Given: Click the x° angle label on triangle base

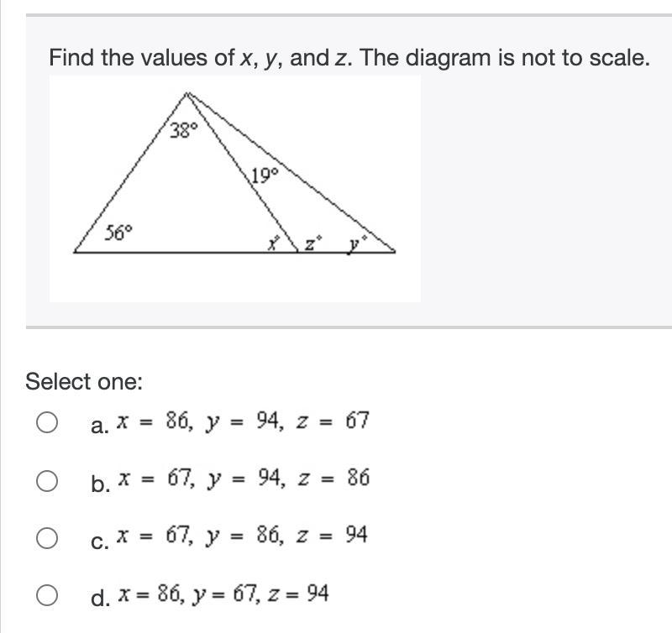Looking at the screenshot, I should pyautogui.click(x=274, y=243).
